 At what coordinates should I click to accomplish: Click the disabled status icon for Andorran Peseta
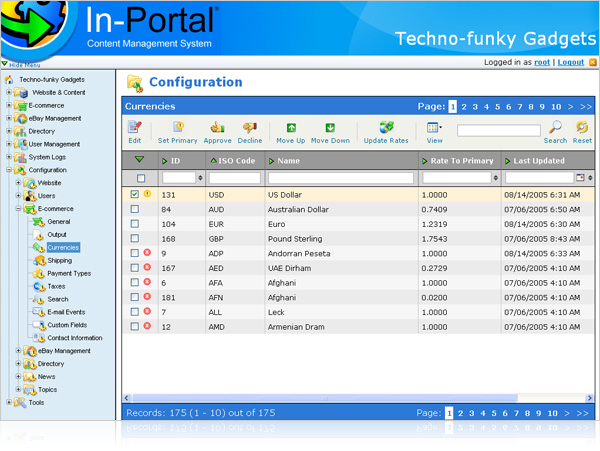147,252
